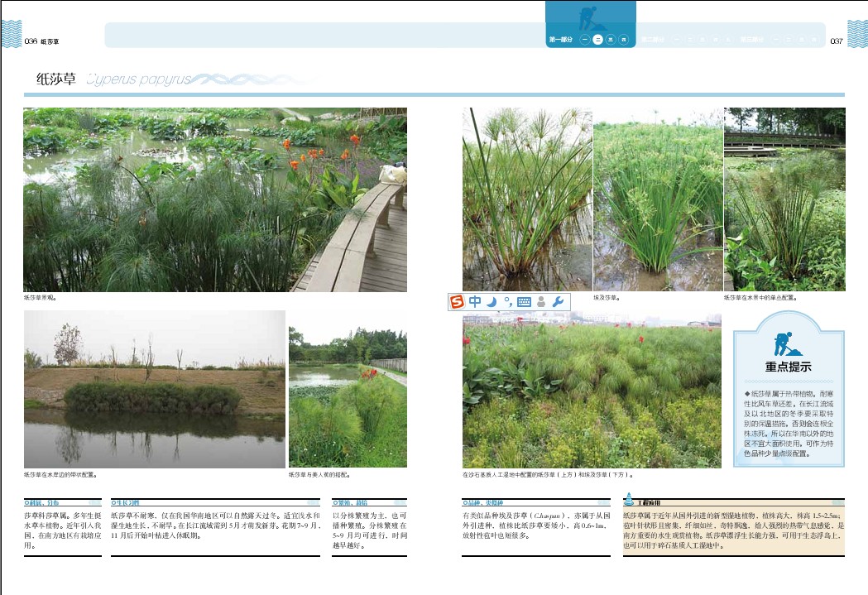
Task: Click the wave icon beside page 036
Action: 11,34
